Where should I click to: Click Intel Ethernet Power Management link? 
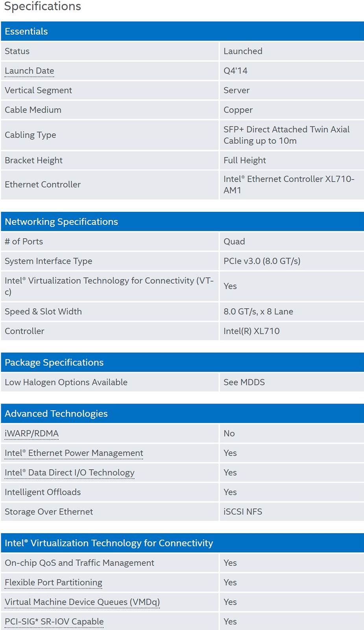[74, 453]
